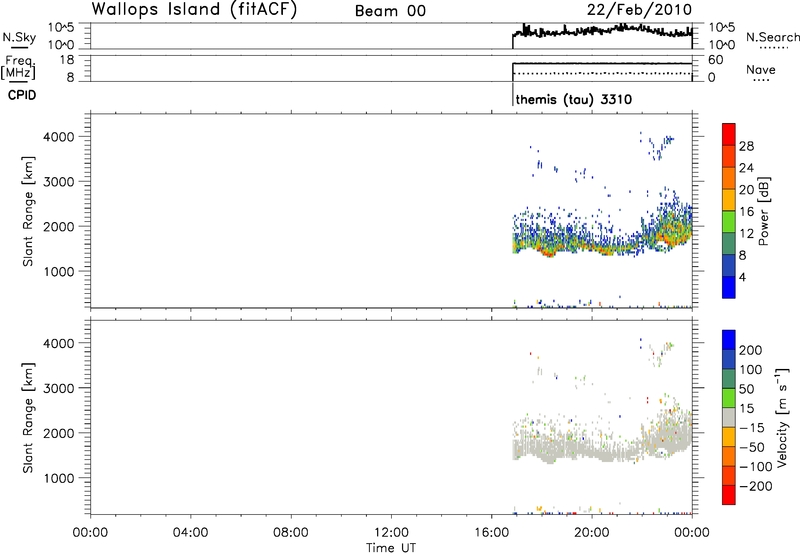
Task: Click the left '10^5' noise axis label
Action: [x=61, y=28]
